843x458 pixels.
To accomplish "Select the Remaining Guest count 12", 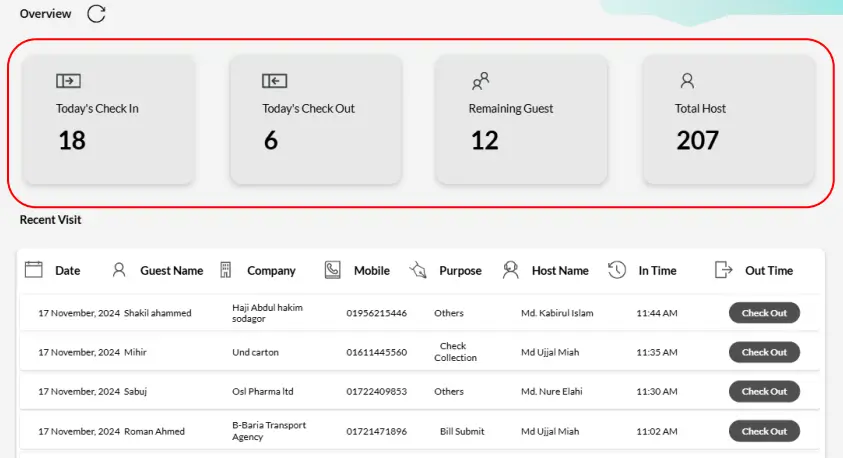I will pos(485,141).
